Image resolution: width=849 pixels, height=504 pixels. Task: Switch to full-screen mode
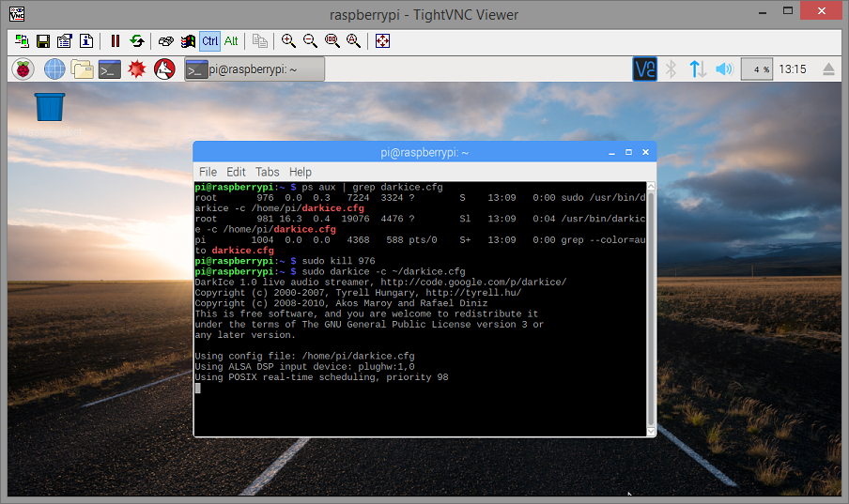(382, 41)
